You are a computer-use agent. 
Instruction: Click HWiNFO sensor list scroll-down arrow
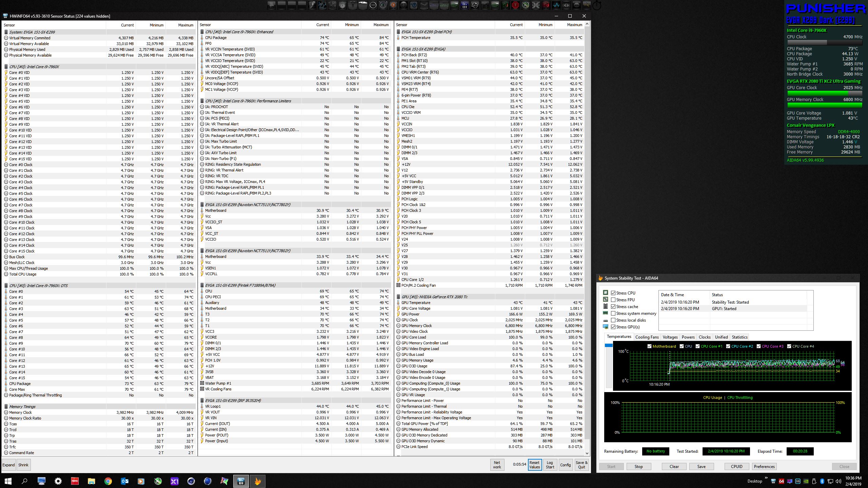point(587,453)
